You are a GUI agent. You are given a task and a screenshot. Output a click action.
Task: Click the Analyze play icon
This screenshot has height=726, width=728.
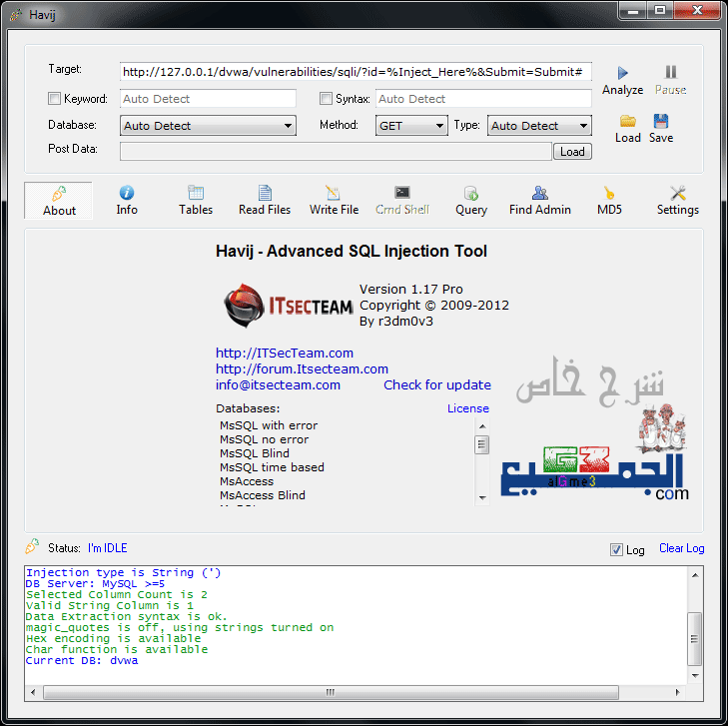point(622,73)
